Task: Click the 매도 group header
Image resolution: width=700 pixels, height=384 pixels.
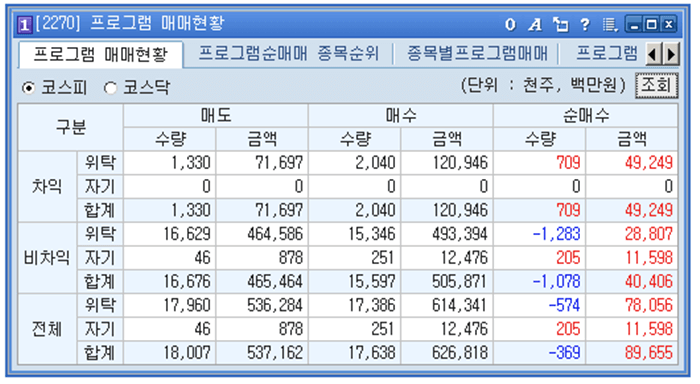Action: 216,116
